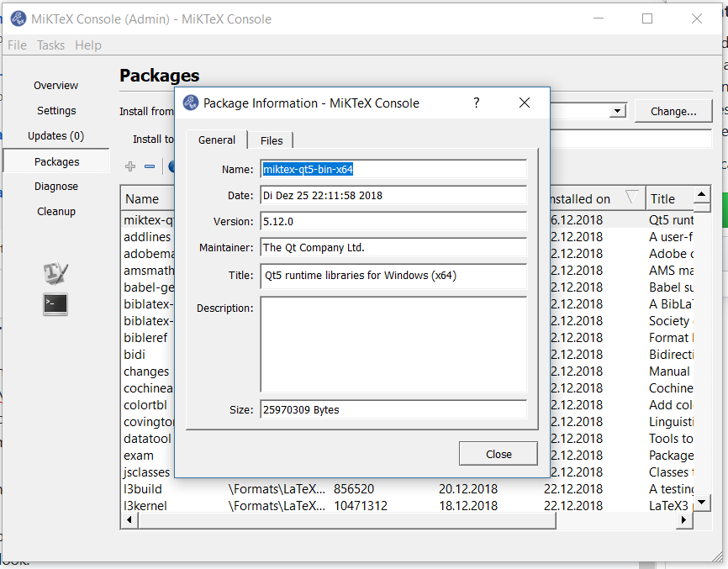Go to the Cleanup section
The image size is (728, 569).
55,211
